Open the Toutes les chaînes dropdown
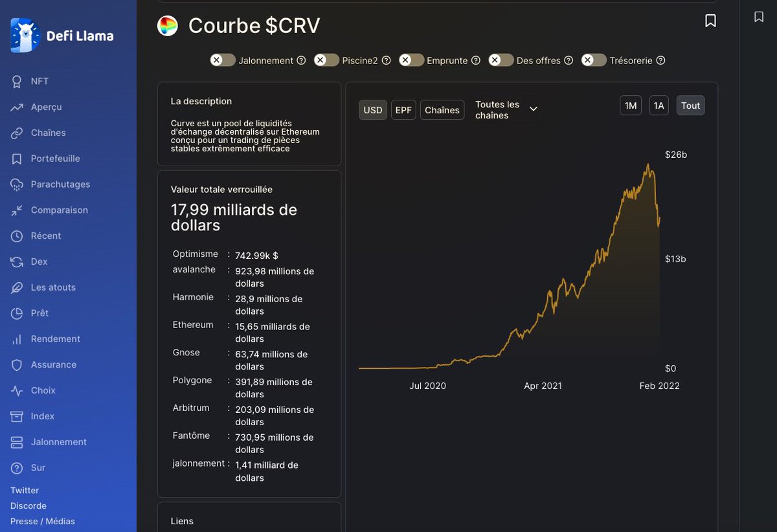Viewport: 777px width, 532px height. point(506,109)
